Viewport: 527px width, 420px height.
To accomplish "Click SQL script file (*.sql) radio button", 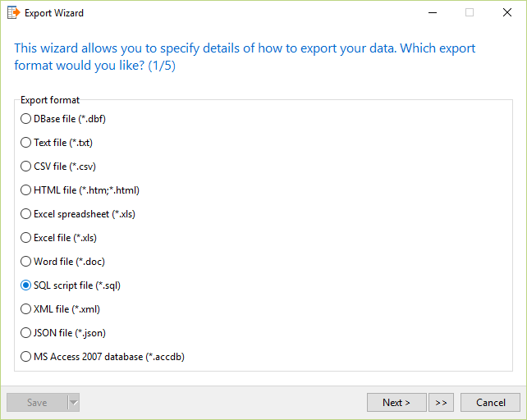I will [x=71, y=285].
